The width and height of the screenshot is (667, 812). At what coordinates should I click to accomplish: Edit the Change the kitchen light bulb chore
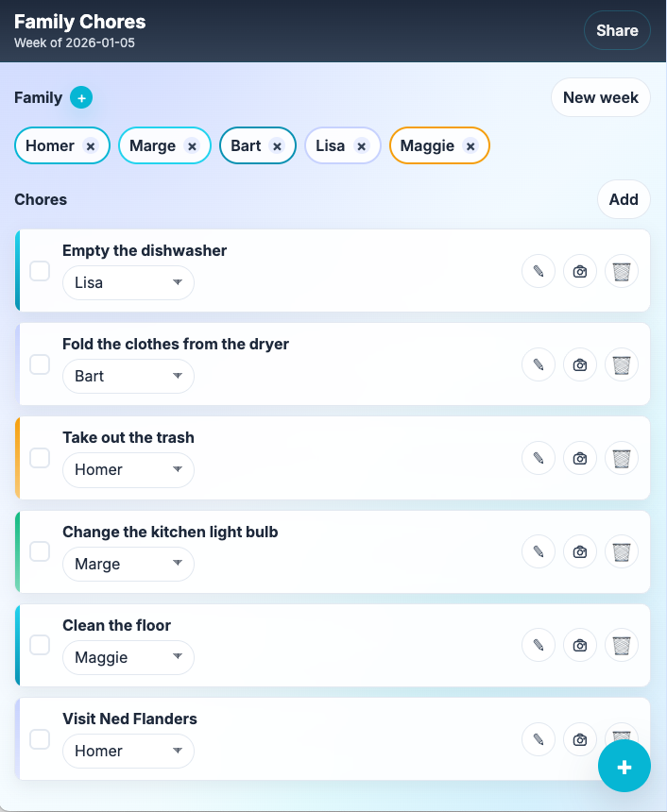pos(539,551)
